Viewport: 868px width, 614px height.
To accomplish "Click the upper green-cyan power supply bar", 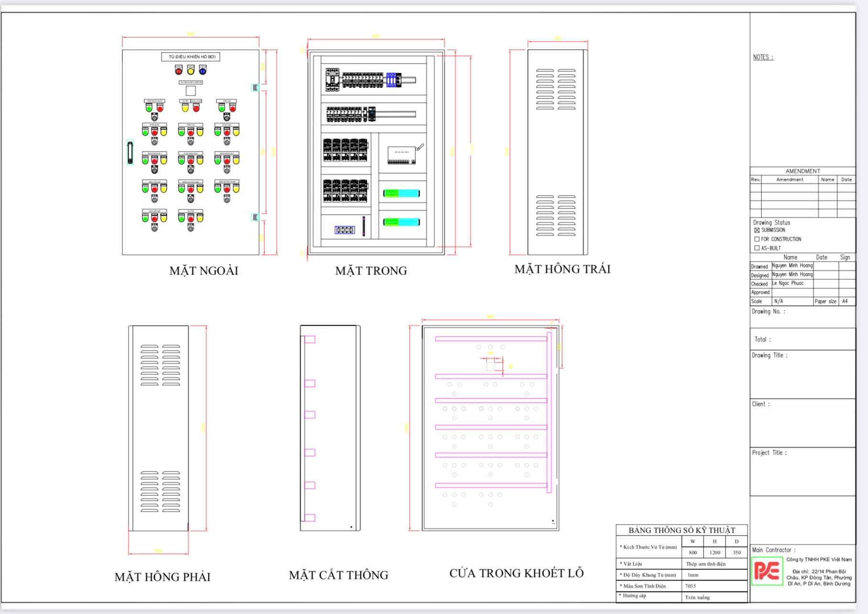I will coord(401,193).
